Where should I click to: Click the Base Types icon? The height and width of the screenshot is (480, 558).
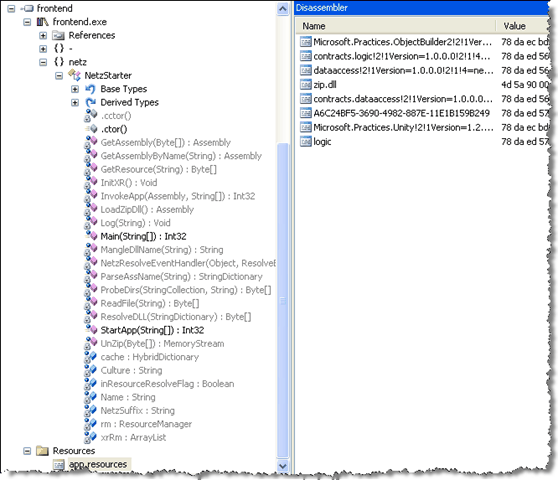tap(90, 89)
